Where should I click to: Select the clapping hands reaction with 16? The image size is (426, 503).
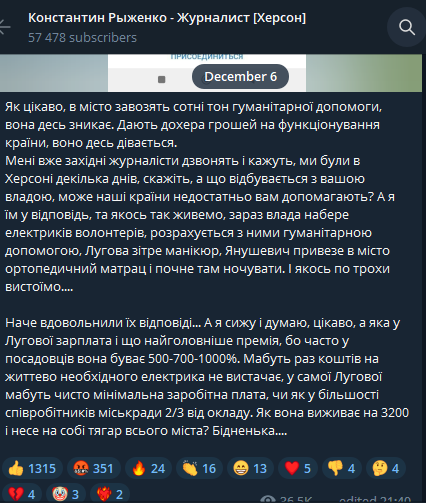[199, 468]
